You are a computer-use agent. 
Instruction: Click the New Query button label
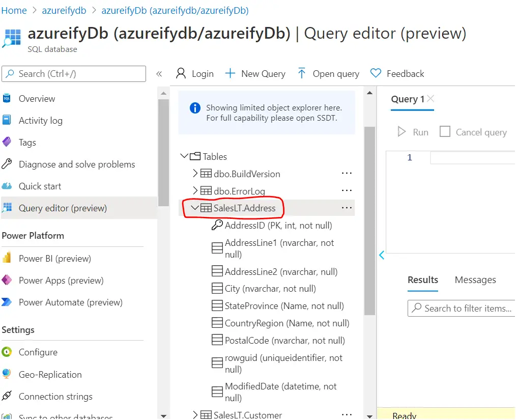pos(263,74)
